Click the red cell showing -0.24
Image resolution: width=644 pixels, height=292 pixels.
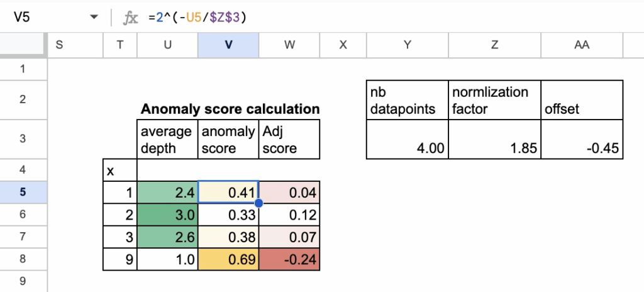[x=289, y=259]
